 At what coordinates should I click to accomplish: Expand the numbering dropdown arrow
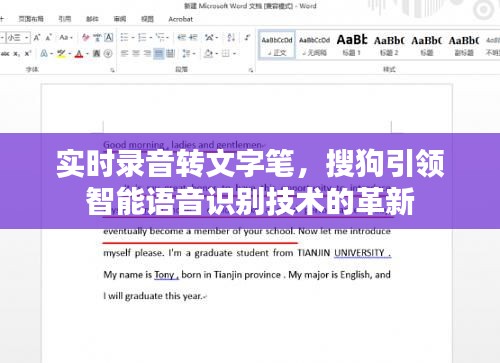point(150,38)
